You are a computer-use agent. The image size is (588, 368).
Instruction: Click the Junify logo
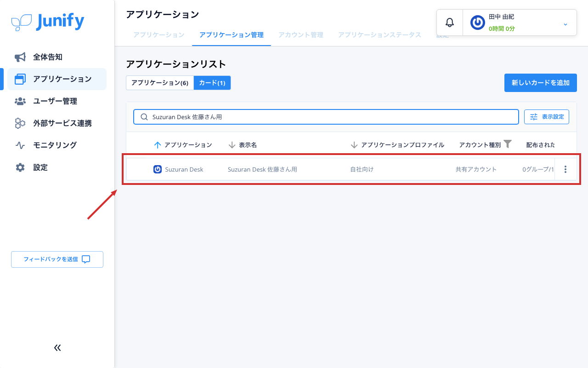pos(48,22)
